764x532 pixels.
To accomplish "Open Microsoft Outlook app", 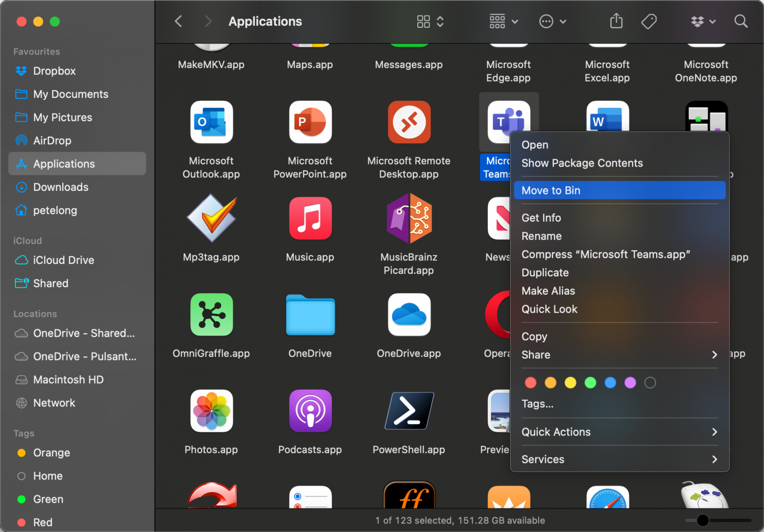I will point(211,122).
